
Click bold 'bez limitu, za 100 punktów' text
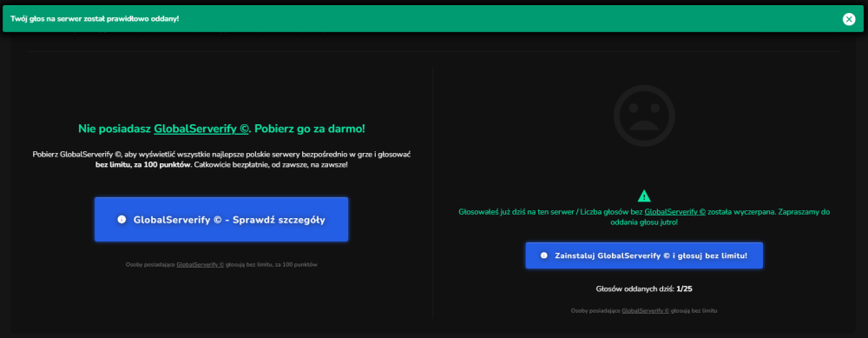tap(143, 165)
